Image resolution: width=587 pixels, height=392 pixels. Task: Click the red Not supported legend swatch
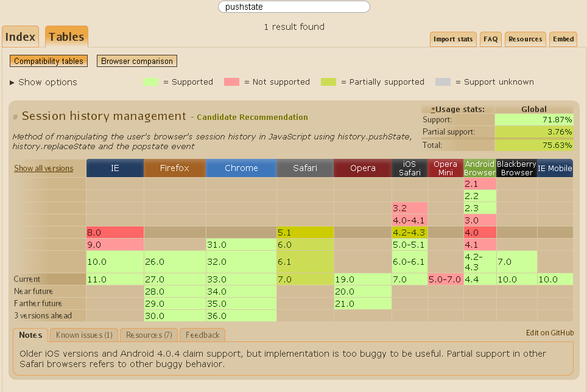pyautogui.click(x=232, y=82)
